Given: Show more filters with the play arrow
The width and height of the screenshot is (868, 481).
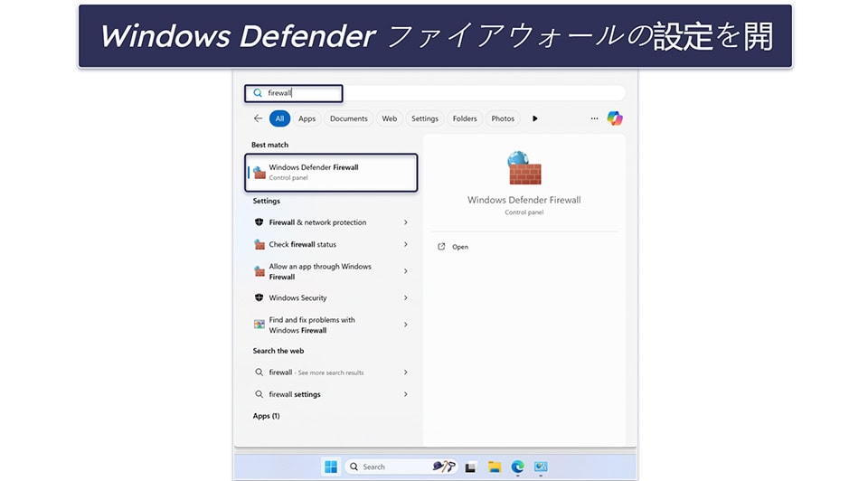Looking at the screenshot, I should coord(534,118).
